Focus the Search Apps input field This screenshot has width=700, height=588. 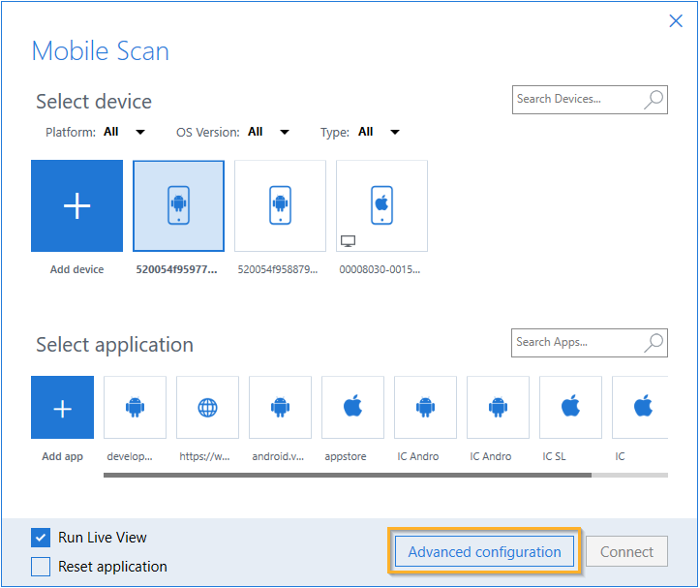(575, 342)
